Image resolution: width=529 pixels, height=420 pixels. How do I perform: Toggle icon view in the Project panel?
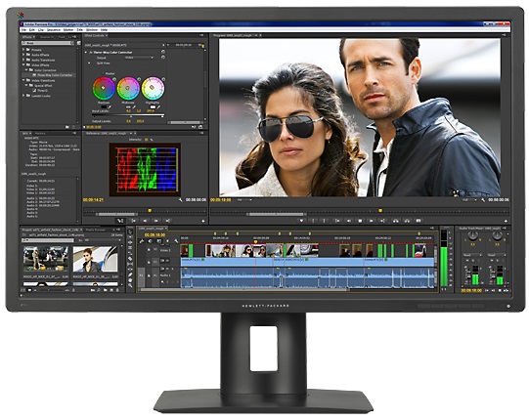click(29, 290)
